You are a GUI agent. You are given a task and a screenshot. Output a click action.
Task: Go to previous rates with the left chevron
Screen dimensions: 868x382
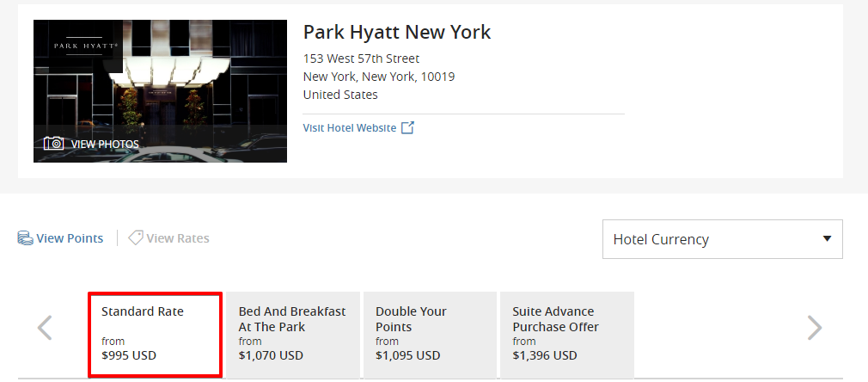pos(45,328)
